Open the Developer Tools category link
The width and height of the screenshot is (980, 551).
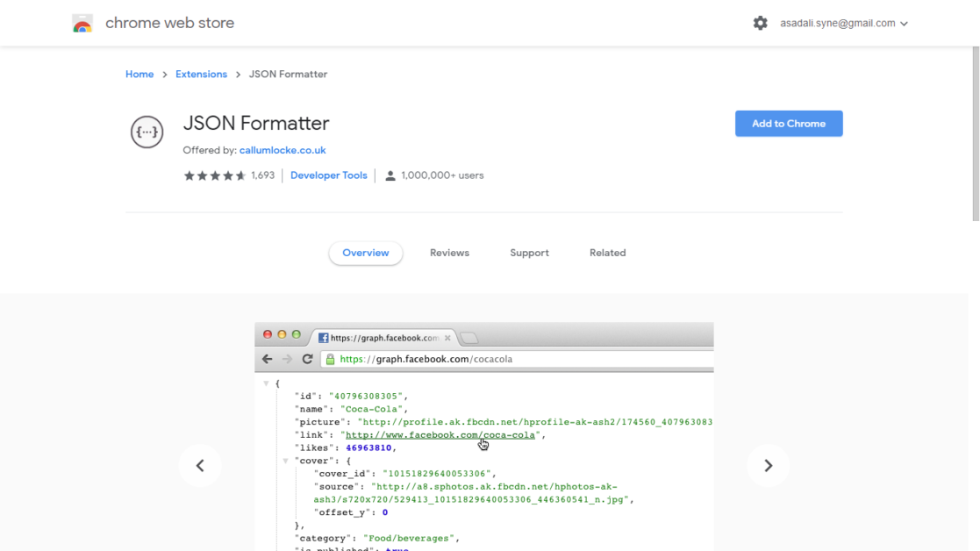(x=328, y=175)
